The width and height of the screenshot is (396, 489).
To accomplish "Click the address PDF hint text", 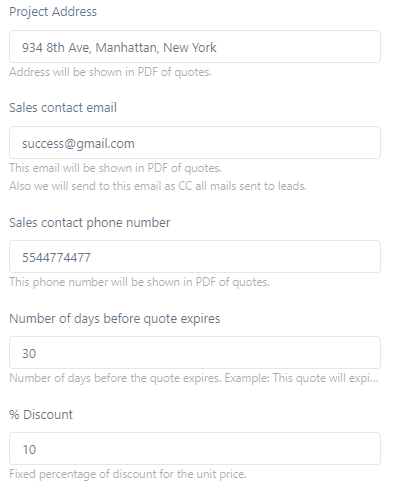I will click(x=110, y=72).
